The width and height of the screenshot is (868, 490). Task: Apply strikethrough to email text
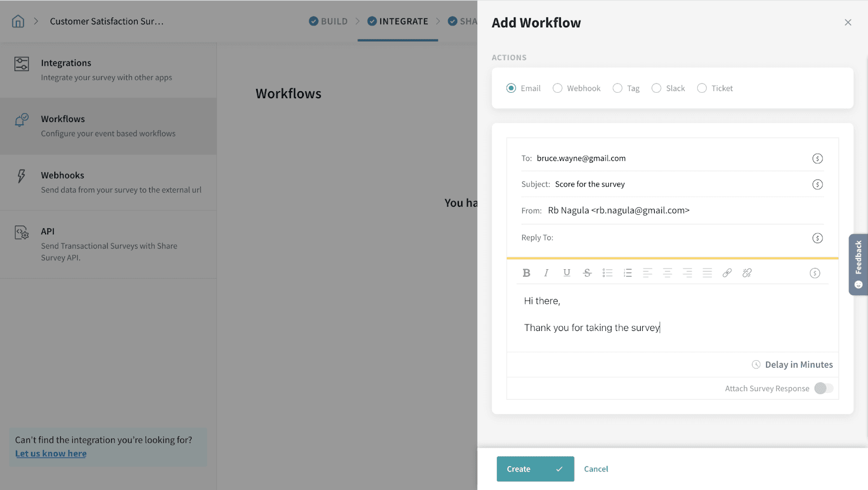(x=587, y=273)
